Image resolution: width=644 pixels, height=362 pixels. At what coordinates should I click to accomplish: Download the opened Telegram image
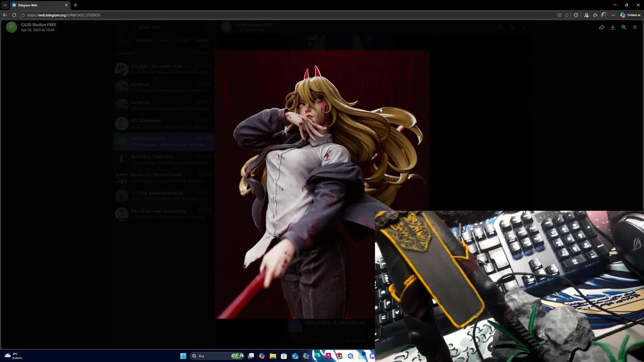point(613,27)
